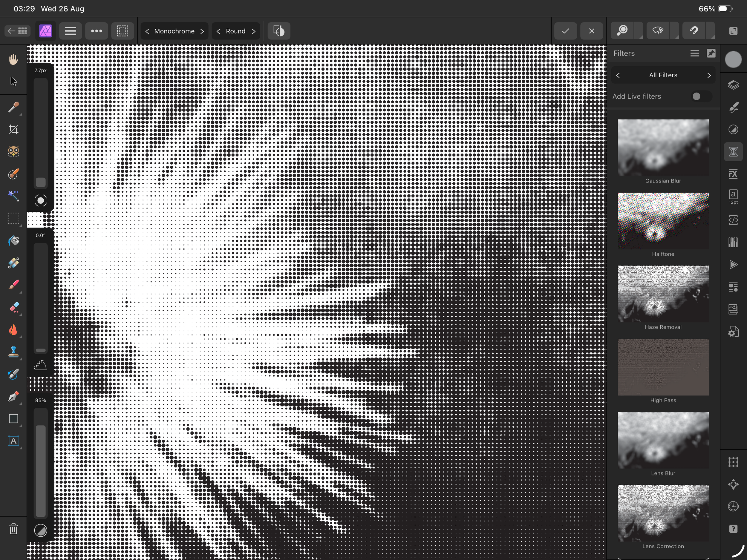Open the question mark help button
Screen dimensions: 747x560
pyautogui.click(x=733, y=529)
